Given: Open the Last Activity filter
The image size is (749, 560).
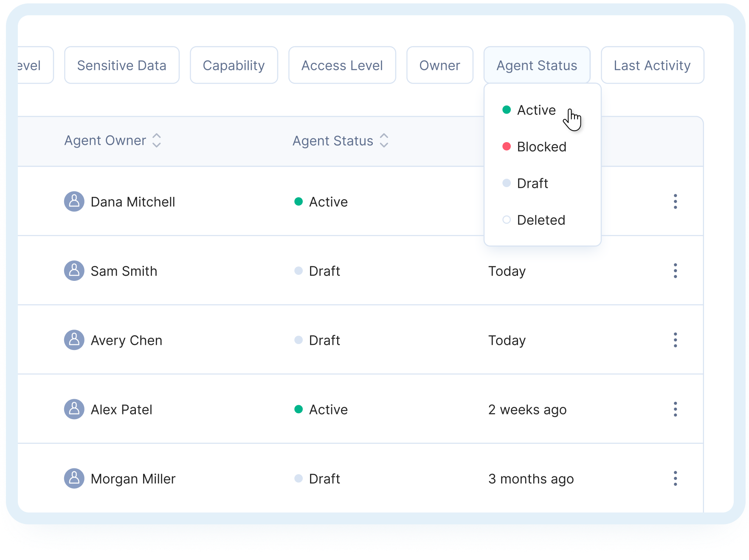Looking at the screenshot, I should pos(653,65).
